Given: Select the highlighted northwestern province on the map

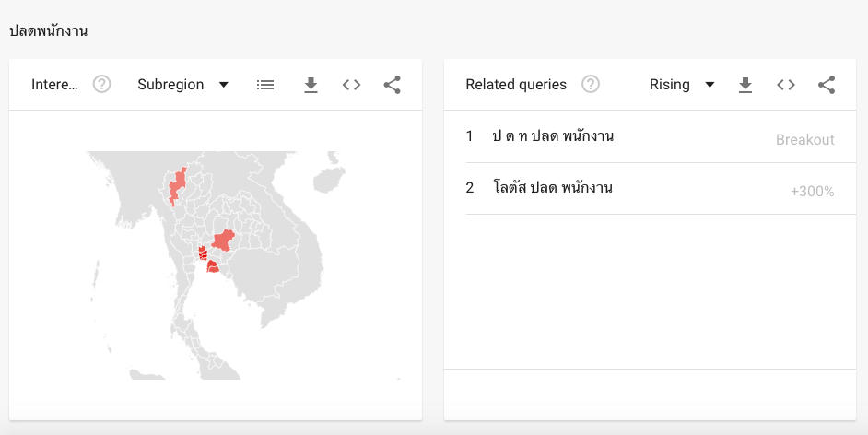Looking at the screenshot, I should (177, 185).
